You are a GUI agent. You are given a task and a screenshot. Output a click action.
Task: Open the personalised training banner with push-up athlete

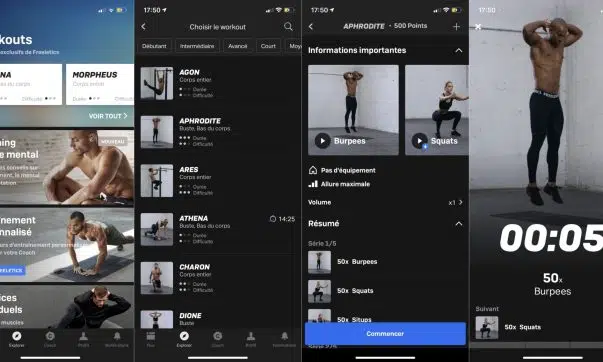(67, 245)
